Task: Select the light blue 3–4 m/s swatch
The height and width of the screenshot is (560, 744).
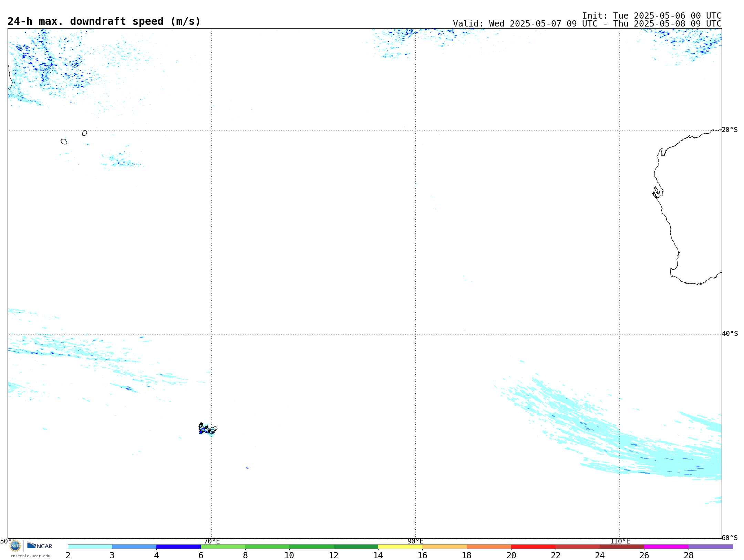Action: point(134,547)
